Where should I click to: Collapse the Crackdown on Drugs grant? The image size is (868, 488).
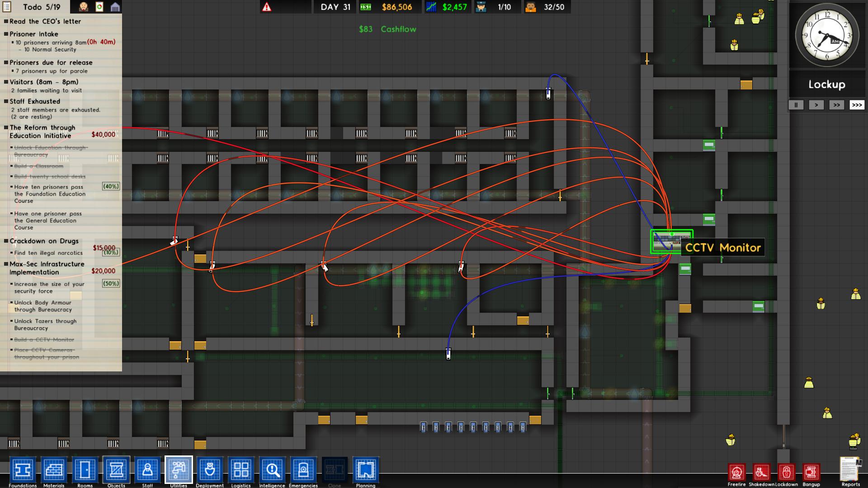click(44, 241)
